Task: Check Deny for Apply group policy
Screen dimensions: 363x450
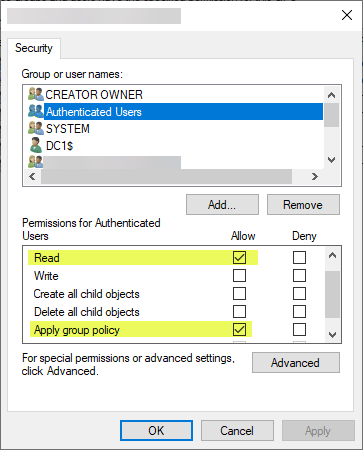Action: pos(299,330)
